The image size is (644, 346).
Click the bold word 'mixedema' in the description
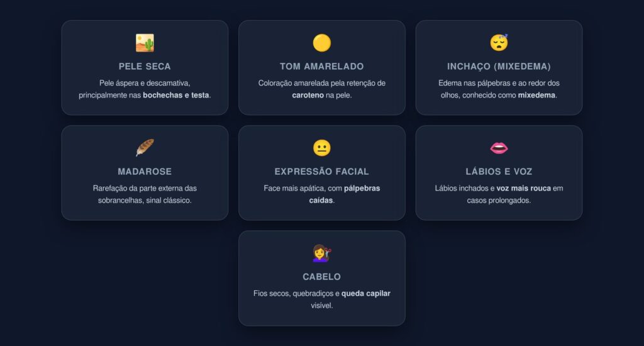[536, 95]
